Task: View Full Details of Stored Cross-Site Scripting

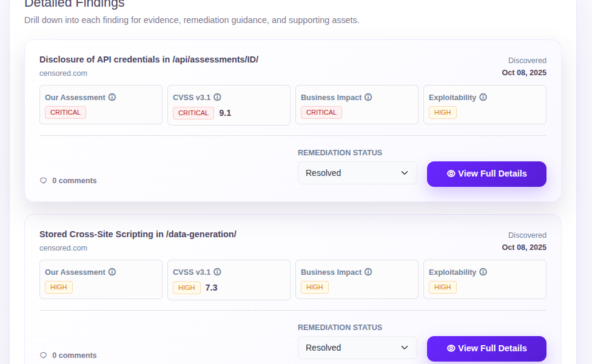Action: 486,348
